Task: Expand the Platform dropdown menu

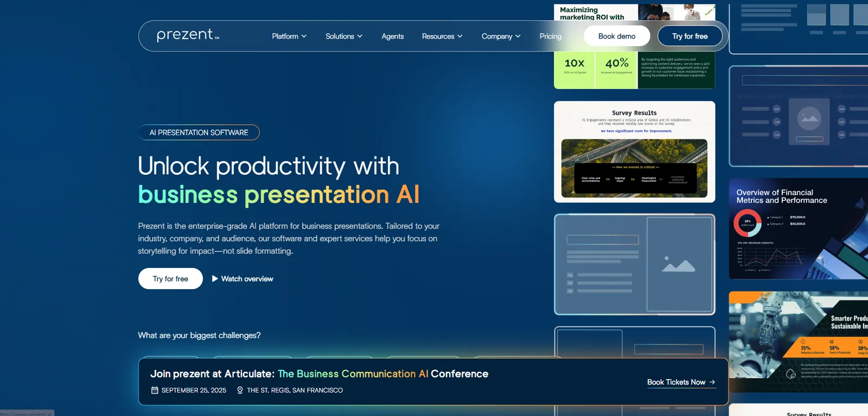Action: click(289, 36)
